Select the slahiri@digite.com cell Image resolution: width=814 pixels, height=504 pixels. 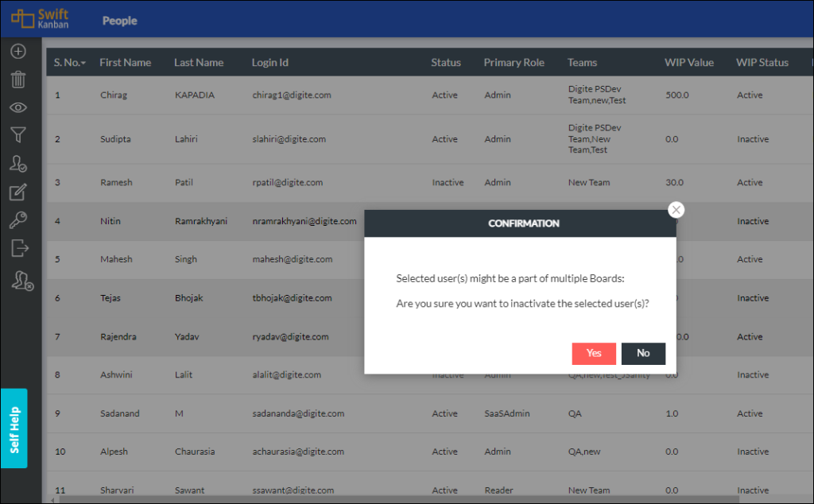pos(289,139)
